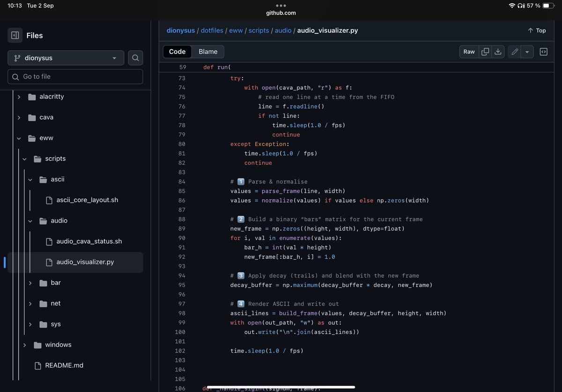Navigate to dionysus breadcrumb link
The width and height of the screenshot is (562, 392).
pos(181,30)
